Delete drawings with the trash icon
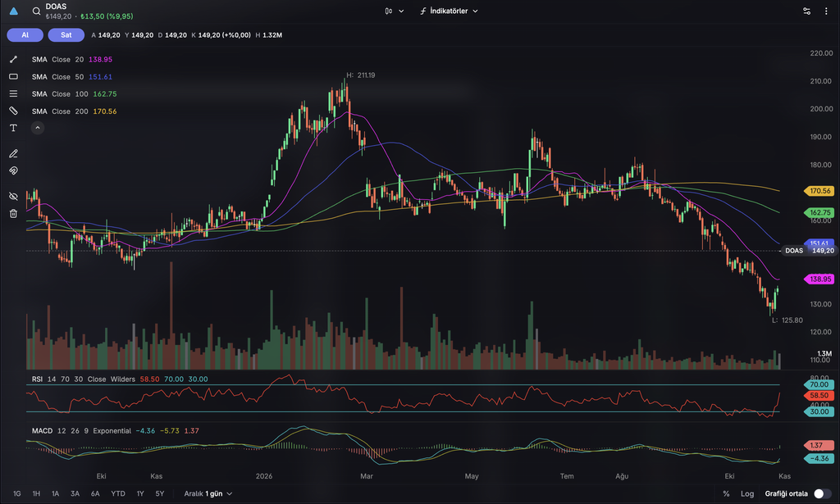 (13, 213)
